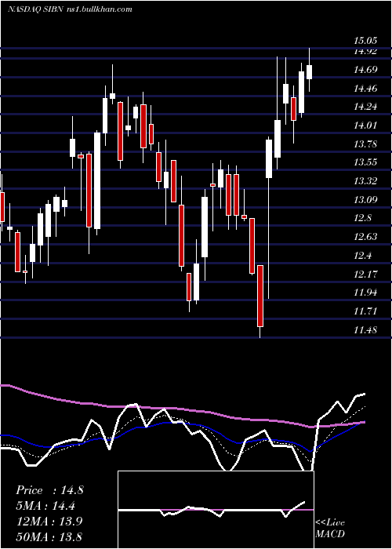Select the 15.05 price axis label
Screen dimensions: 392x549
[365, 41]
